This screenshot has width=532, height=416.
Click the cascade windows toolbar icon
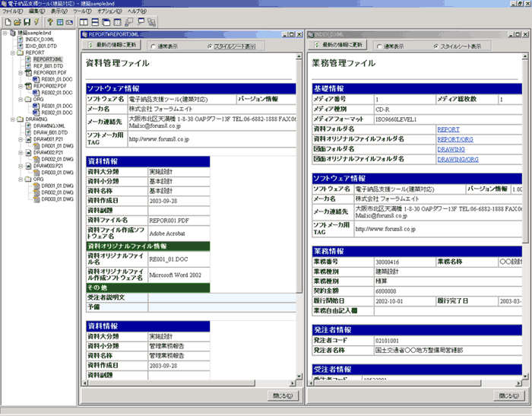coord(108,22)
